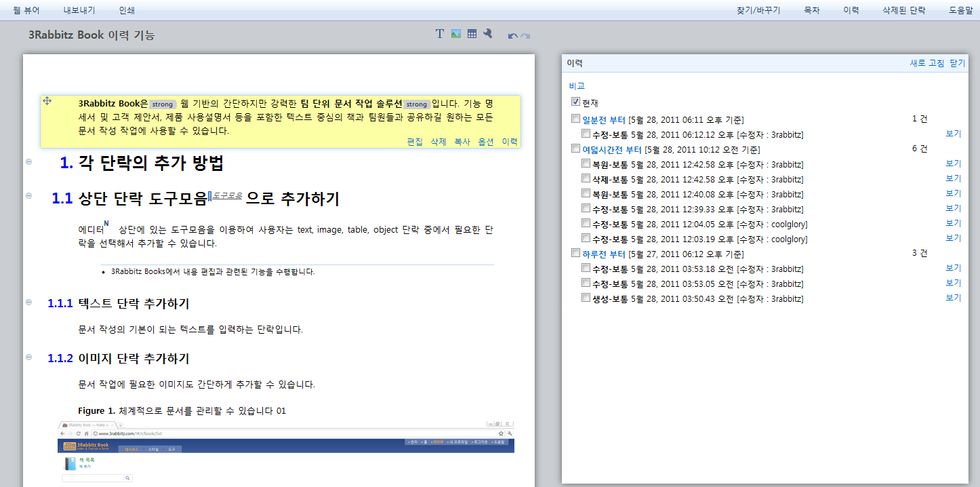Open the 도움말 menu

tap(960, 10)
